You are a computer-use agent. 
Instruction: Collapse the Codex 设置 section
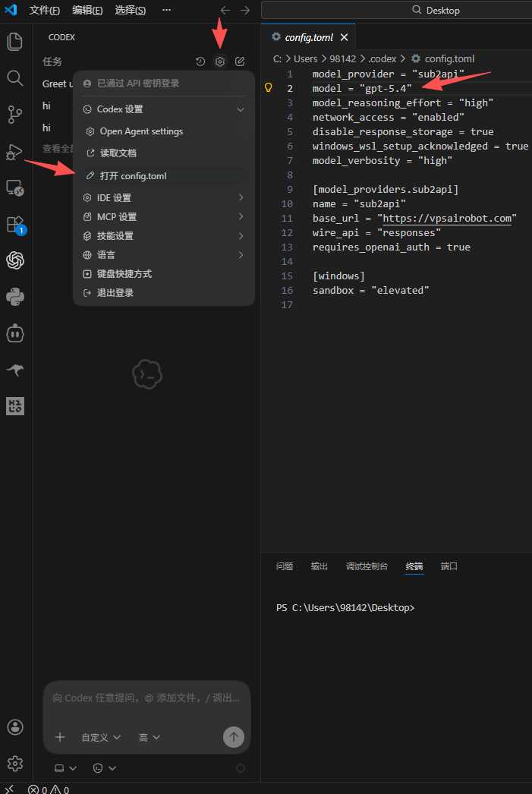tap(164, 109)
